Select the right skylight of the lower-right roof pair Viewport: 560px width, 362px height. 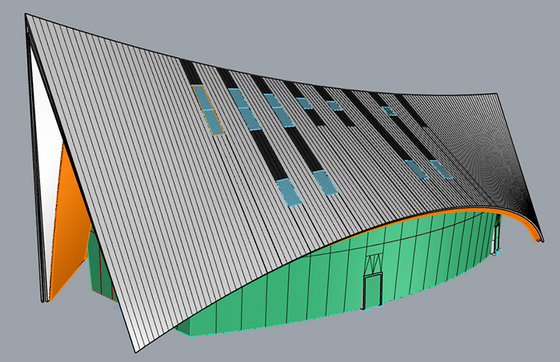[x=441, y=169]
